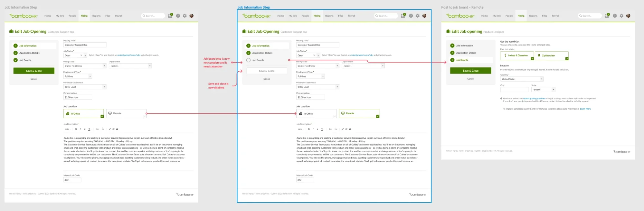The height and width of the screenshot is (211, 644).
Task: Open People tab in left frame
Action: pos(72,16)
